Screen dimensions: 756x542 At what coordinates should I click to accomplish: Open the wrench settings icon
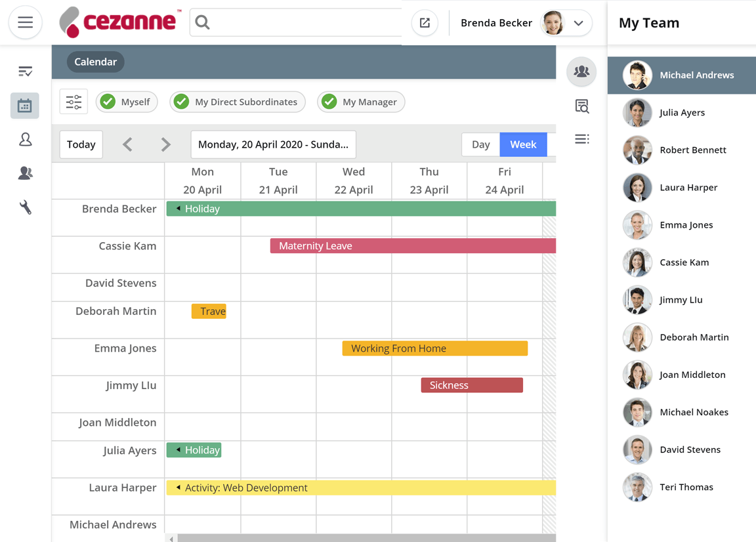(x=24, y=207)
